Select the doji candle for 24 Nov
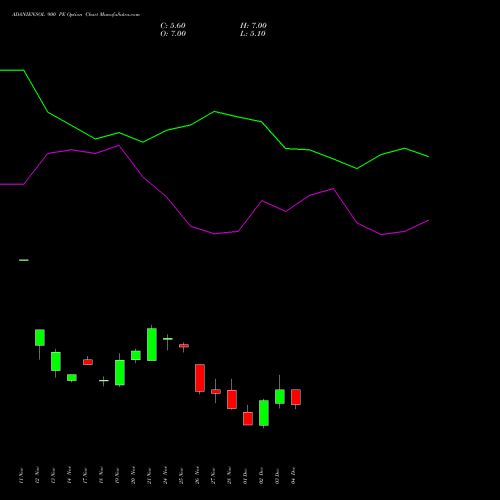This screenshot has width=500, height=500. point(168,339)
